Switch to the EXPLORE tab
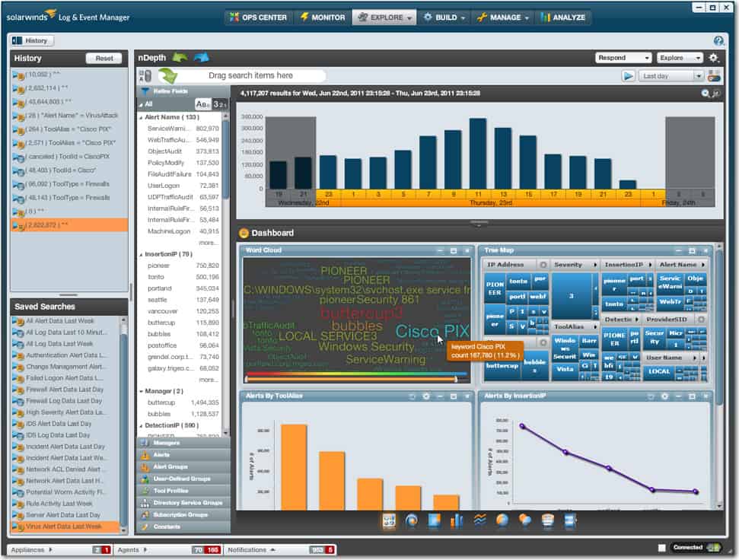Viewport: 739px width, 560px height. 384,17
